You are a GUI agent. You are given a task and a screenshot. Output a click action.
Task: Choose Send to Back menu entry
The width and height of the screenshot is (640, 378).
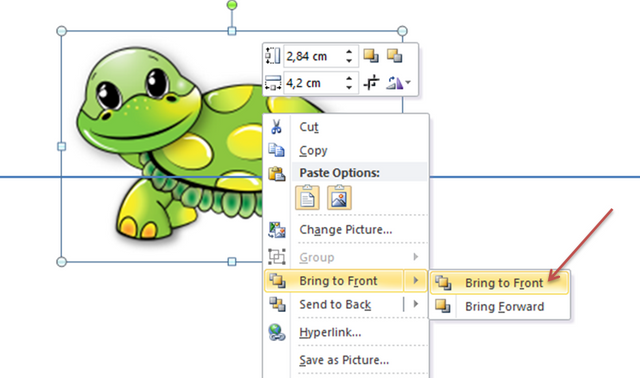pyautogui.click(x=335, y=305)
